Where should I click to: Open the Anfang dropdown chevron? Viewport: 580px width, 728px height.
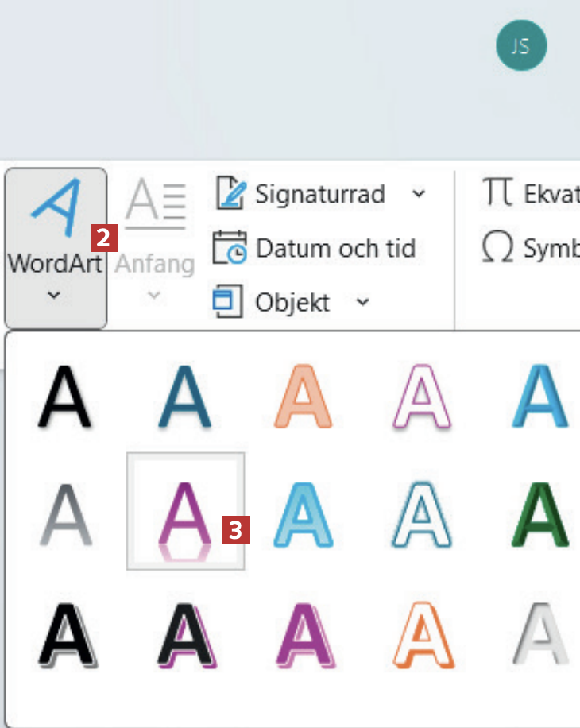[x=155, y=296]
